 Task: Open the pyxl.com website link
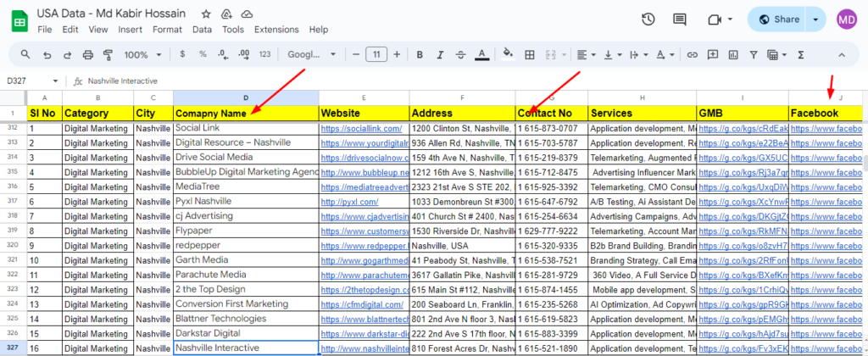(350, 202)
